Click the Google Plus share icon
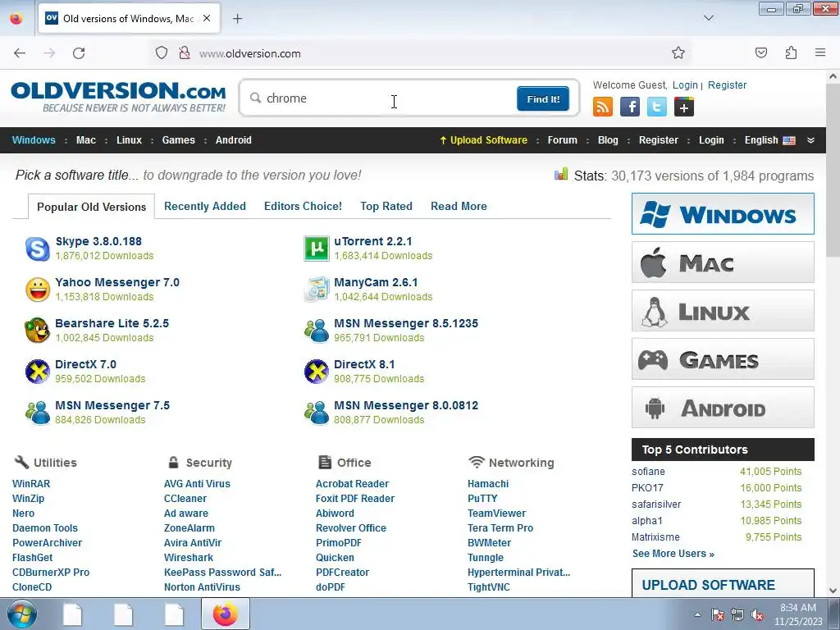The image size is (840, 630). click(x=684, y=107)
